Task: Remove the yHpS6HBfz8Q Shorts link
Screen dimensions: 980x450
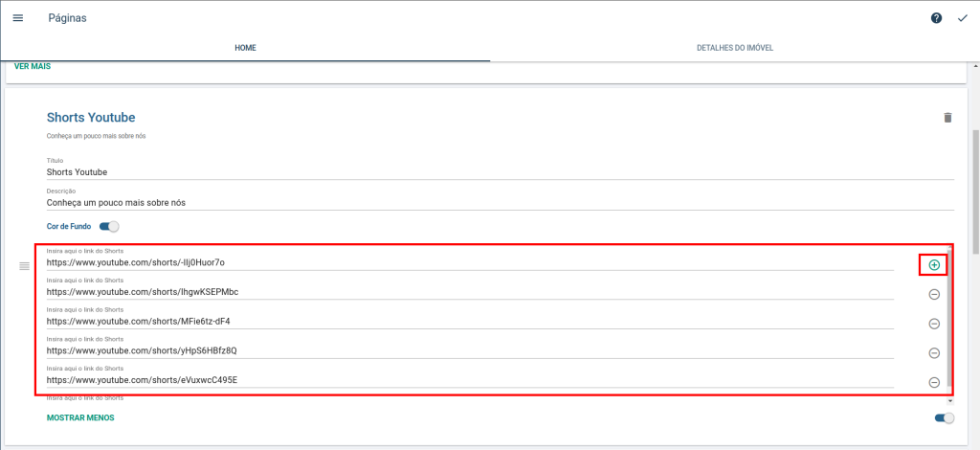Action: pos(934,353)
